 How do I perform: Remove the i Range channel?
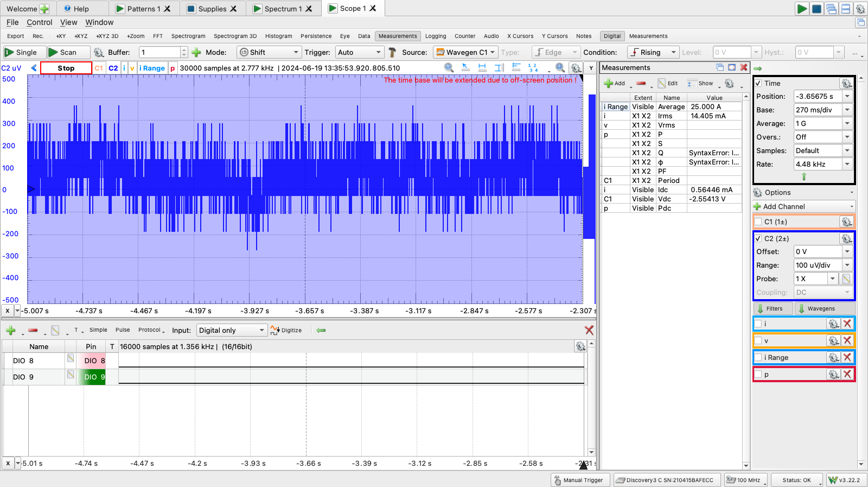click(847, 357)
